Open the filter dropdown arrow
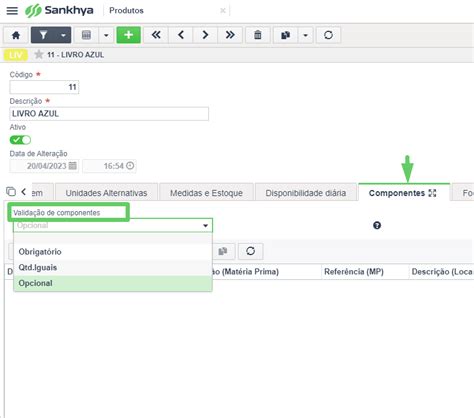Screen dimensions: 474x418 tap(63, 35)
